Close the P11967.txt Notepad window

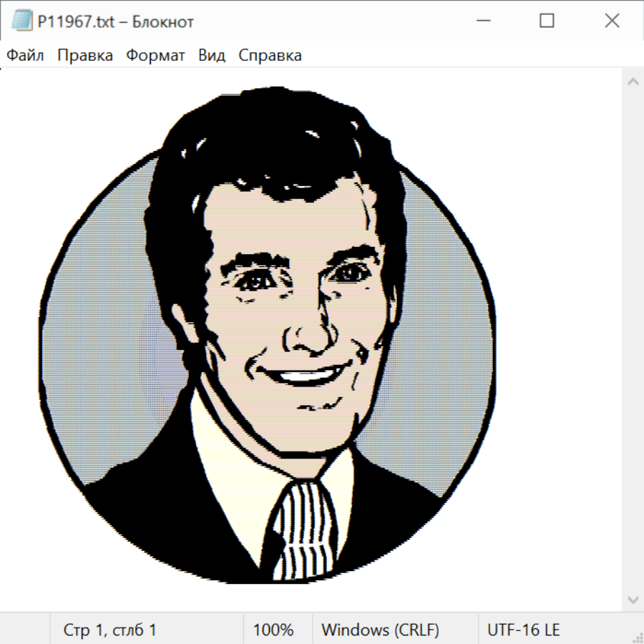tap(612, 21)
